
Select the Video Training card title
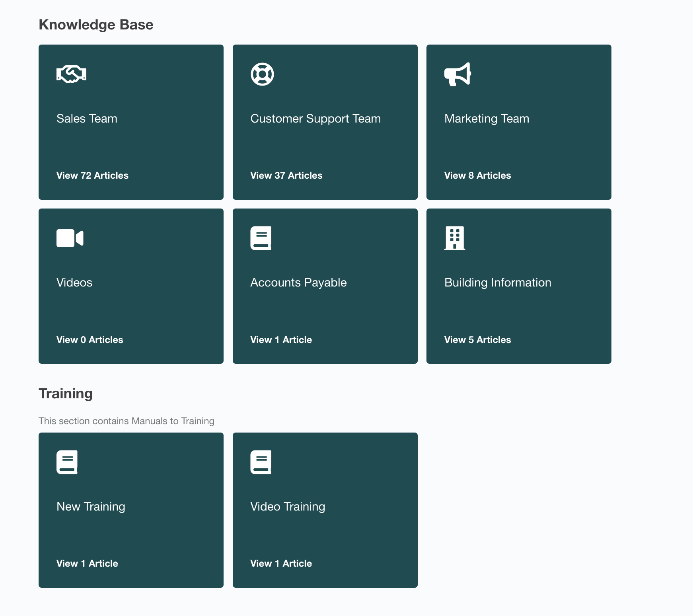[x=288, y=507]
